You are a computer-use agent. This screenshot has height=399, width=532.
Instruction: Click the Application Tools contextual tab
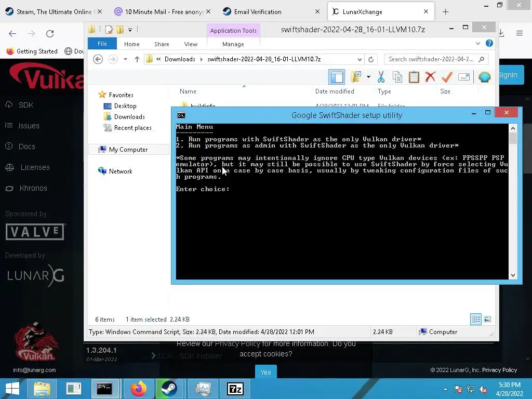[x=233, y=31]
